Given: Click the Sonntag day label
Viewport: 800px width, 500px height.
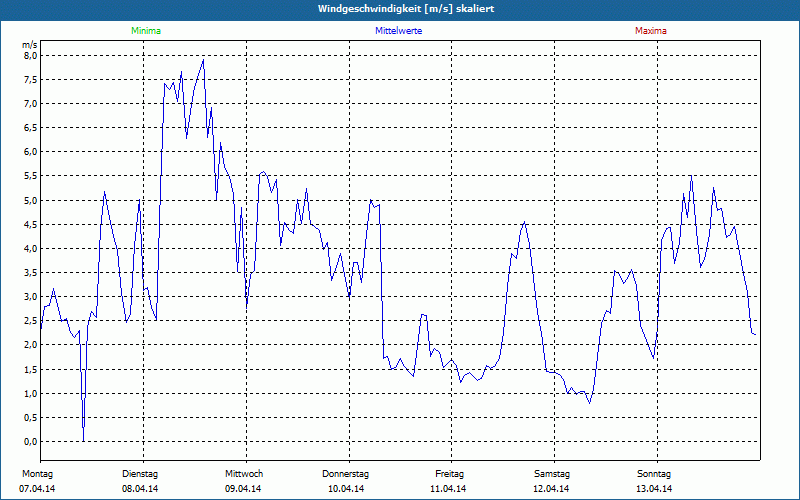Looking at the screenshot, I should [x=654, y=474].
